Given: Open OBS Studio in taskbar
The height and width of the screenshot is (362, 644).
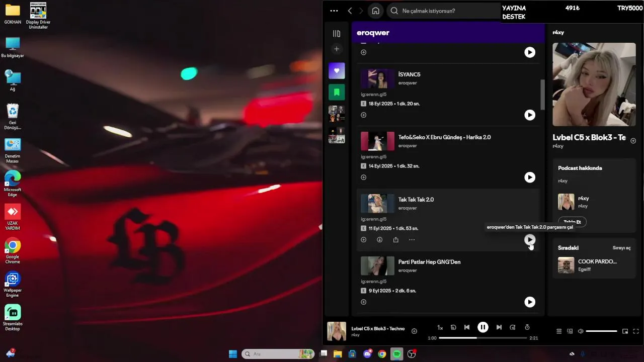Looking at the screenshot, I should [x=412, y=354].
